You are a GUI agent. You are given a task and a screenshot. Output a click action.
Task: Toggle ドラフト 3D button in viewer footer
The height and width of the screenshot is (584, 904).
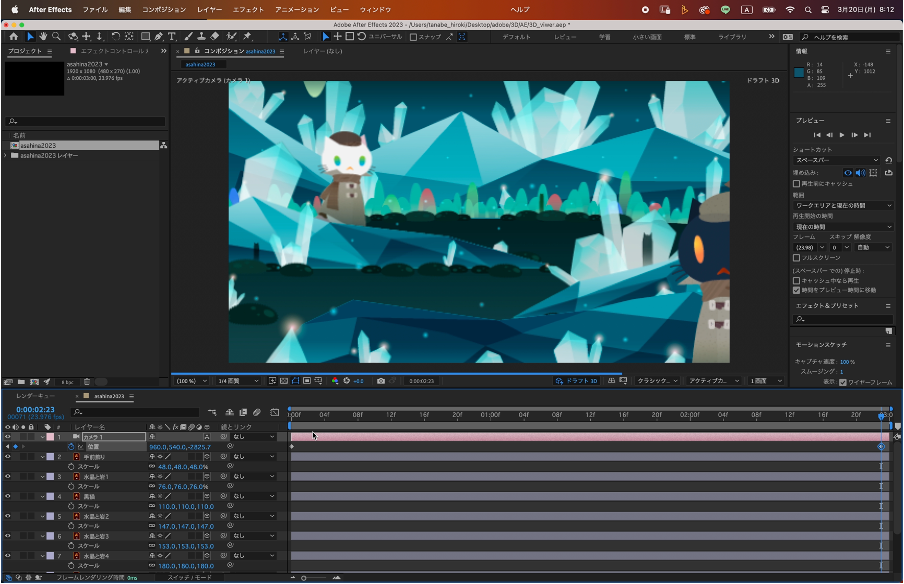click(x=577, y=381)
